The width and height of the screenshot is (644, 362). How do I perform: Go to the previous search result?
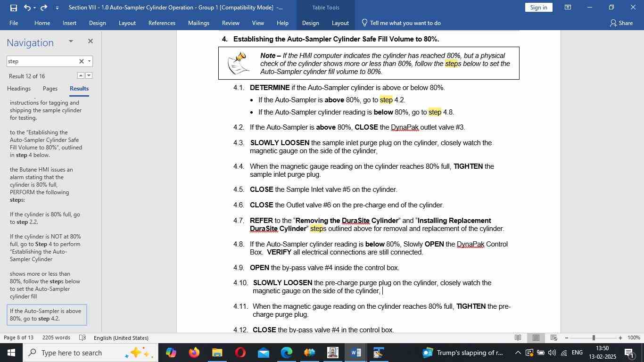click(x=81, y=75)
